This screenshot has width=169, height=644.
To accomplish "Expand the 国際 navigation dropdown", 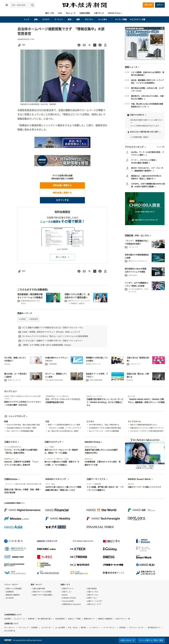I will click(79, 19).
